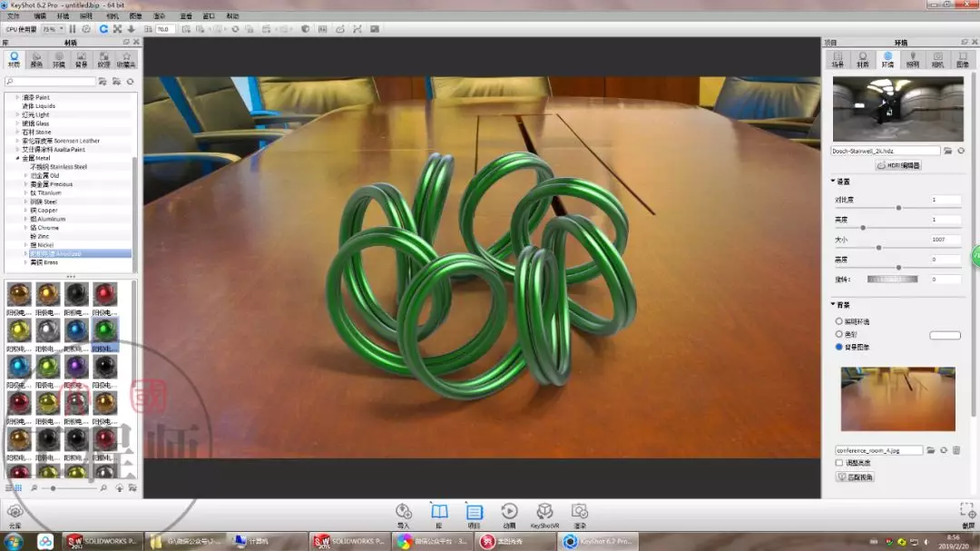Image resolution: width=980 pixels, height=551 pixels.
Task: Collapse the Metal (金属) tree category
Action: [x=17, y=158]
